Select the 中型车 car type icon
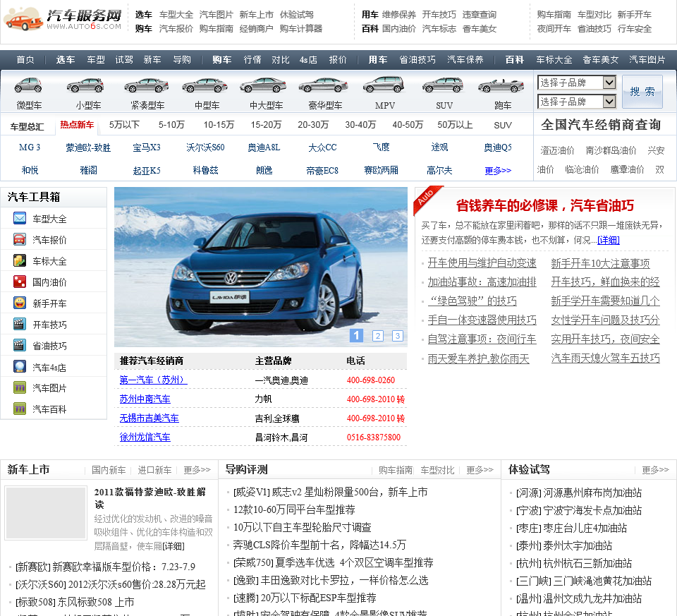This screenshot has height=616, width=677. [x=205, y=85]
